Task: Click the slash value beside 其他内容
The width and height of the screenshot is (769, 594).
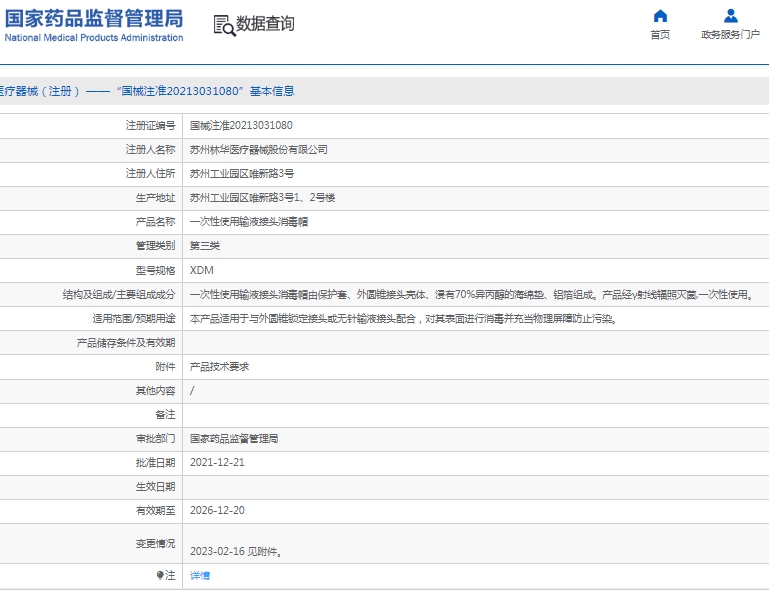Action: pos(192,390)
